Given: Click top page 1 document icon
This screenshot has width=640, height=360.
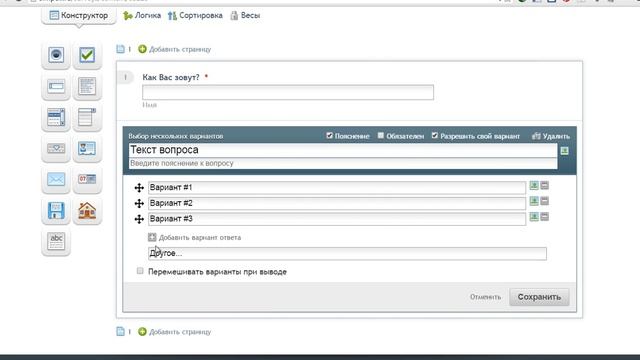Looking at the screenshot, I should tap(120, 49).
